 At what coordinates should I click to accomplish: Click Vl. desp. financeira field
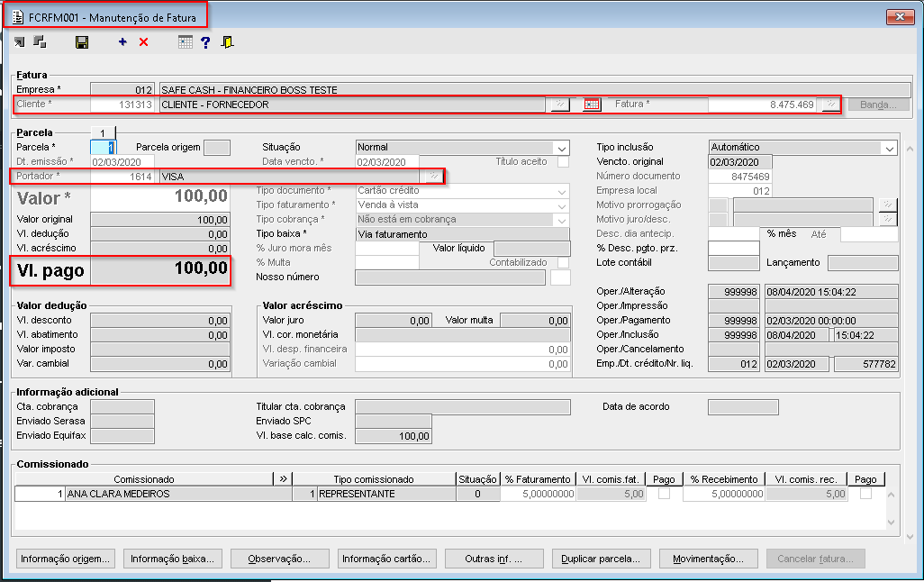(463, 349)
